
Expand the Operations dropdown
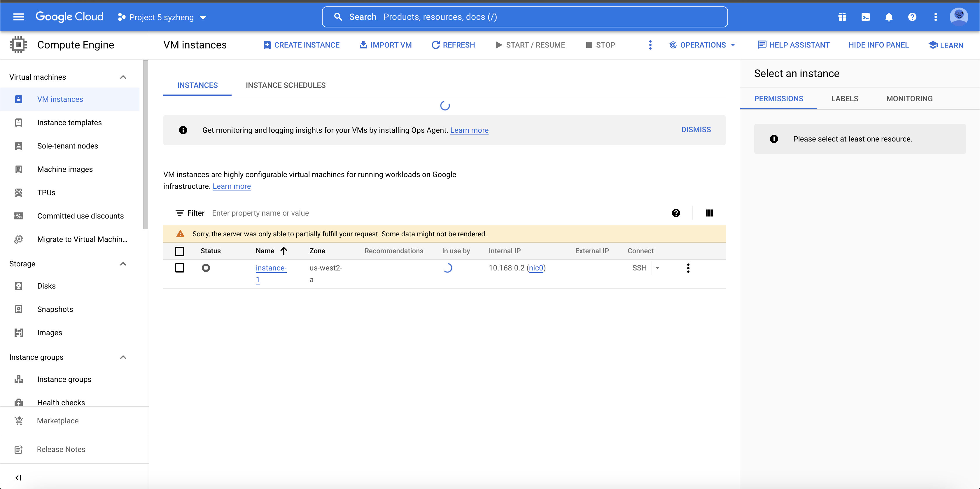(702, 45)
